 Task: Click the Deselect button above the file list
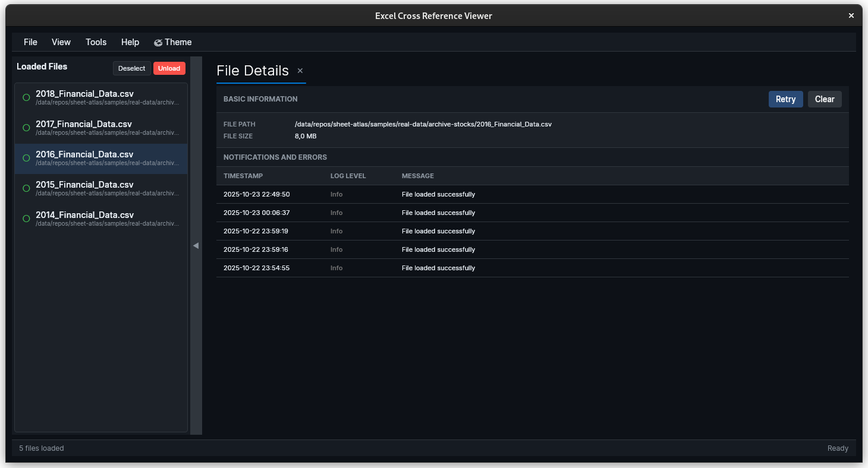[x=131, y=68]
